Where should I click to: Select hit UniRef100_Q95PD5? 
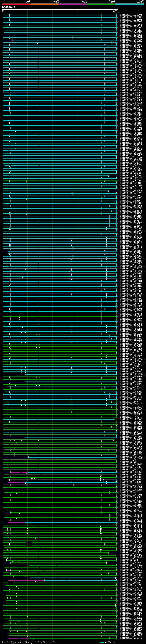[131, 299]
